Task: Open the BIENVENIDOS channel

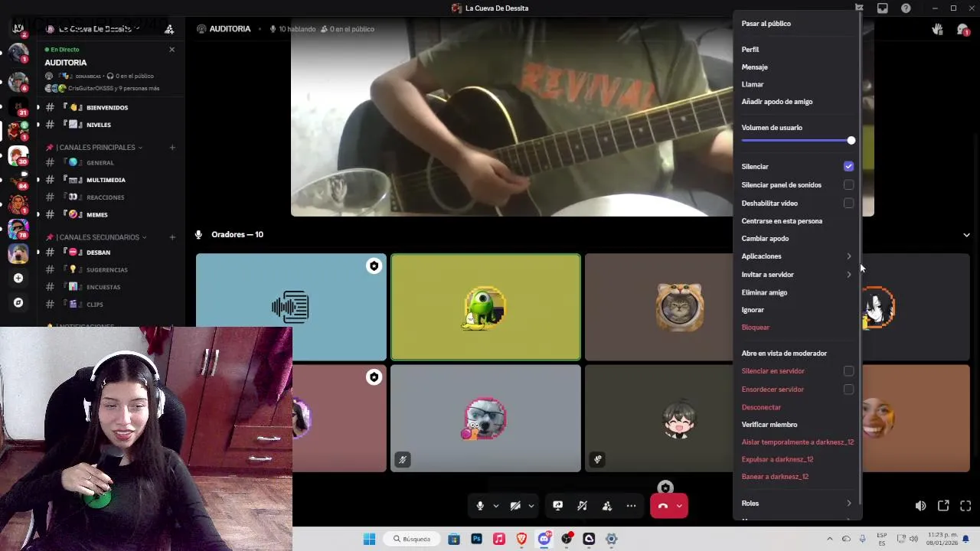Action: (x=106, y=108)
